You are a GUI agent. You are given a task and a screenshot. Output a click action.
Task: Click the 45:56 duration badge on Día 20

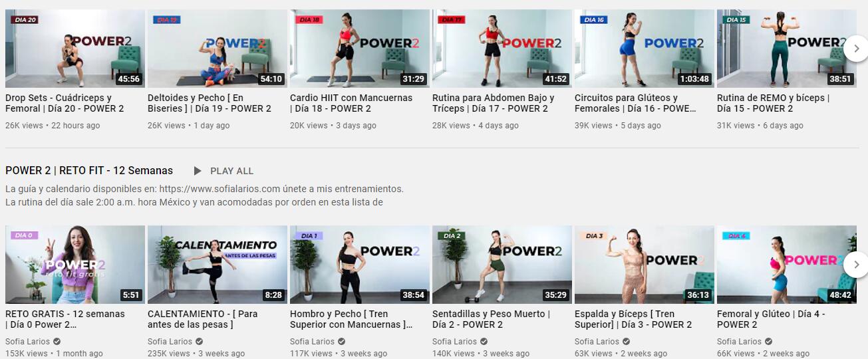click(128, 79)
